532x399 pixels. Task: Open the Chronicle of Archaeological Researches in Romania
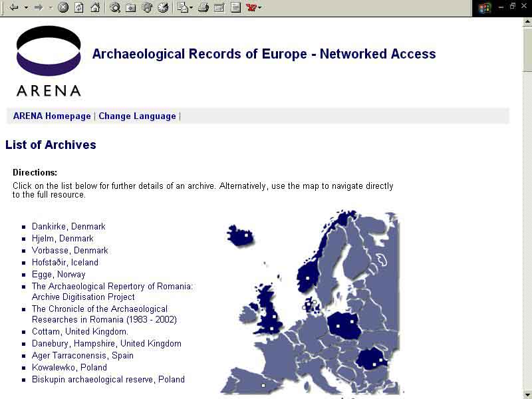click(x=104, y=314)
